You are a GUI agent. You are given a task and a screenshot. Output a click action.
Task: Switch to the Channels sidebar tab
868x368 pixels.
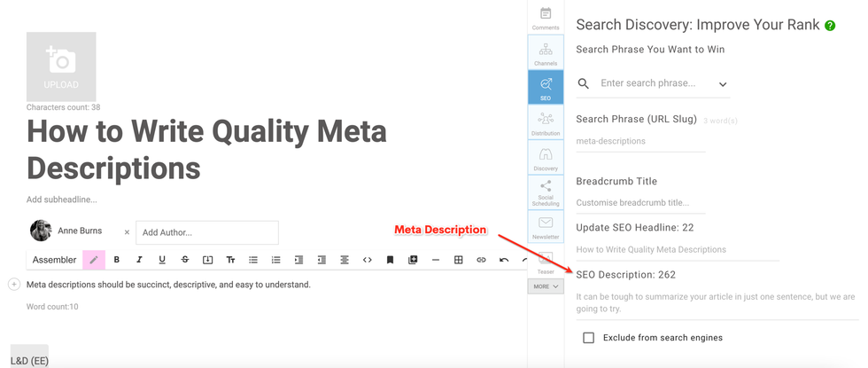coord(546,53)
